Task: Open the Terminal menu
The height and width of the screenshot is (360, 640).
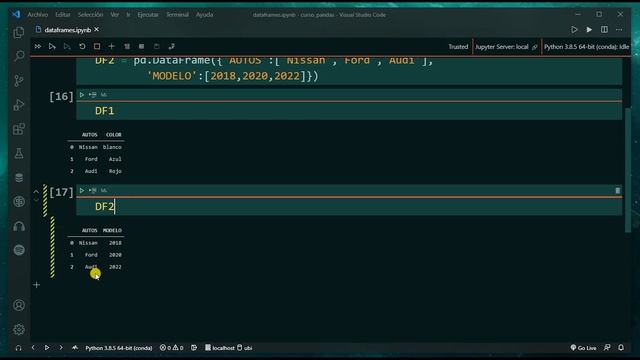Action: (177, 15)
